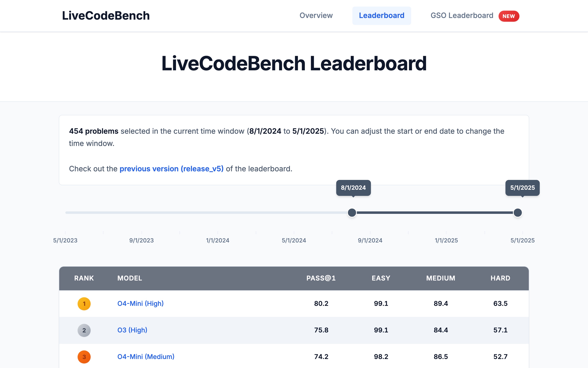This screenshot has width=588, height=368.
Task: Click the 5/1/2023 axis label
Action: tap(65, 240)
